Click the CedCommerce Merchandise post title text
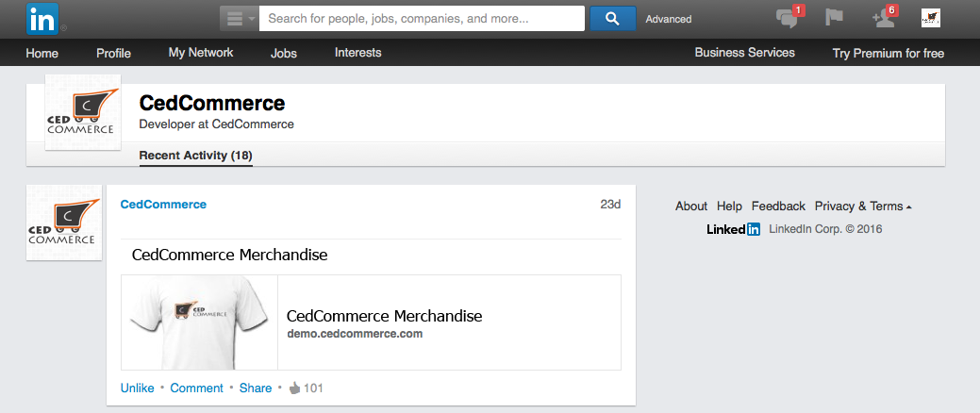980x413 pixels. (x=229, y=255)
